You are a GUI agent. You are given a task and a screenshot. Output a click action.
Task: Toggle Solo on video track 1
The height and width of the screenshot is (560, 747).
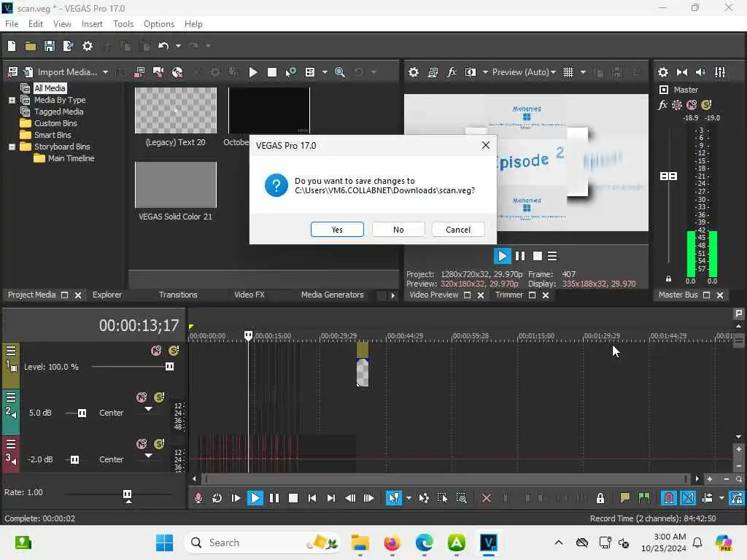coord(174,351)
